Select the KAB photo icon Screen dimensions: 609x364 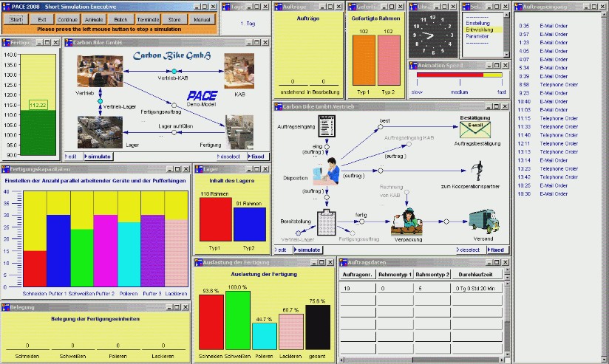(239, 71)
